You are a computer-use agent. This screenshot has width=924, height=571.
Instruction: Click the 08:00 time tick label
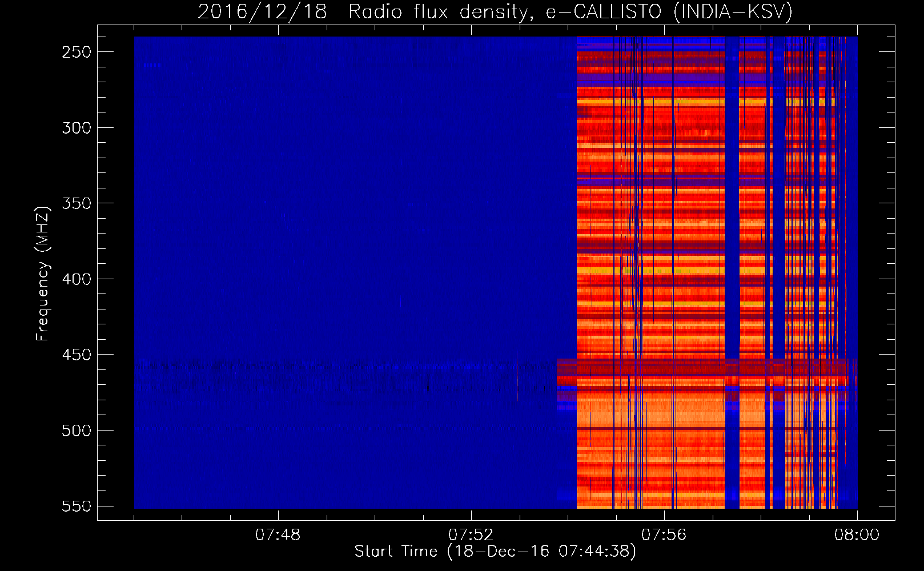[x=857, y=535]
